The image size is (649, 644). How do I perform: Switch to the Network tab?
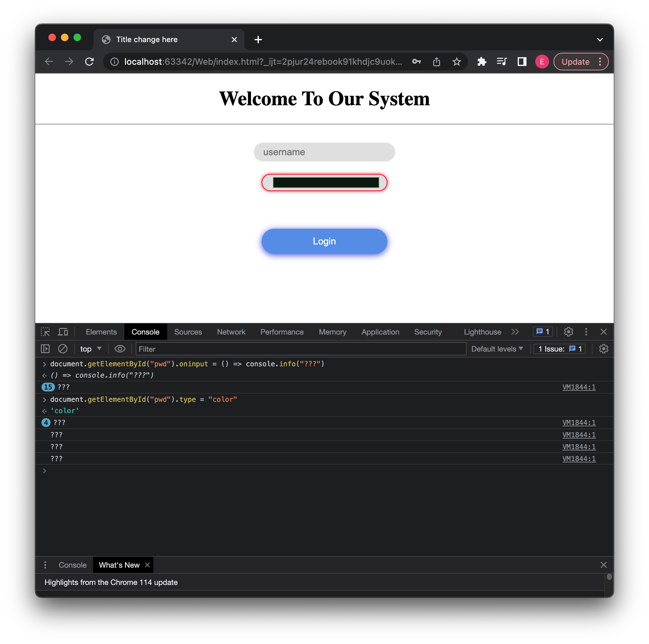(231, 332)
